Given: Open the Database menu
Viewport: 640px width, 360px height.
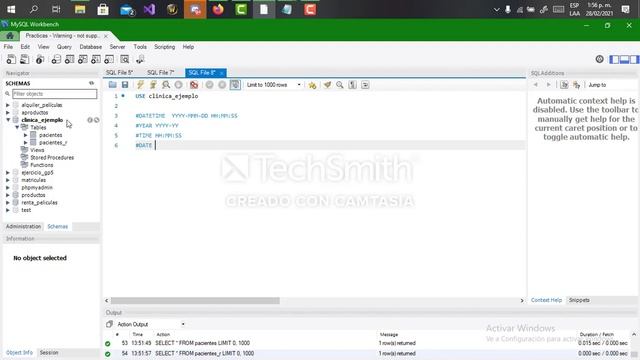Looking at the screenshot, I should 91,47.
